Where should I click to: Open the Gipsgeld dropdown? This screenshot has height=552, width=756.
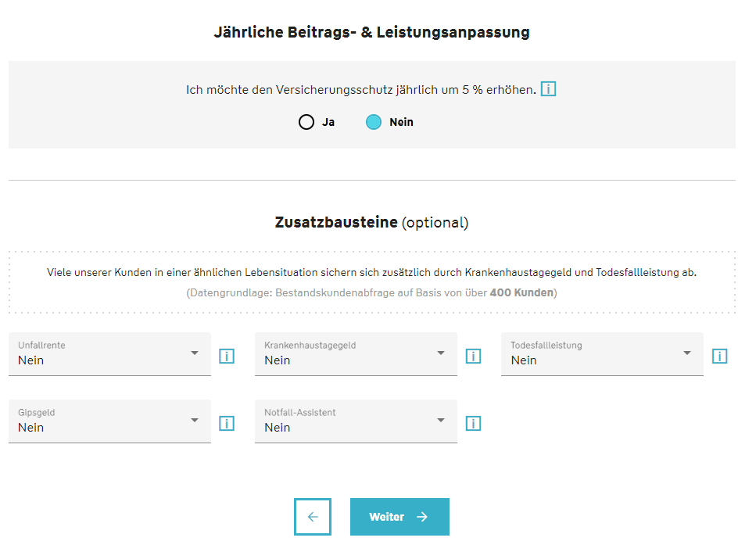(x=110, y=421)
